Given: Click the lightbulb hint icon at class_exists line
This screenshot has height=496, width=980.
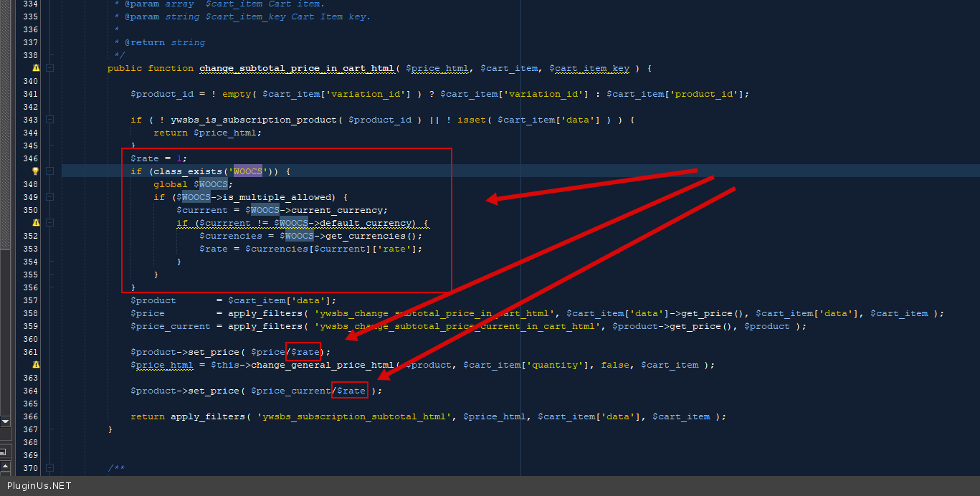Looking at the screenshot, I should pos(36,171).
